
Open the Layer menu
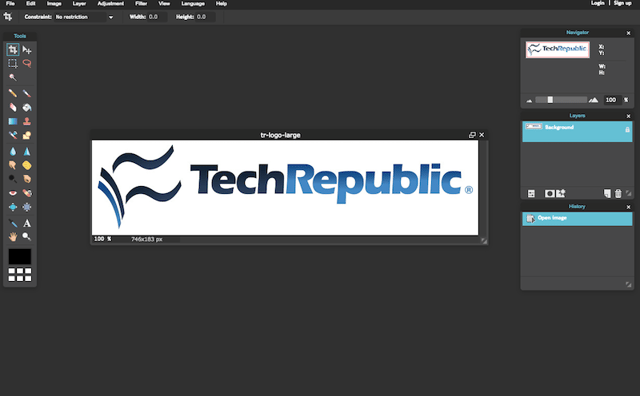pos(79,4)
